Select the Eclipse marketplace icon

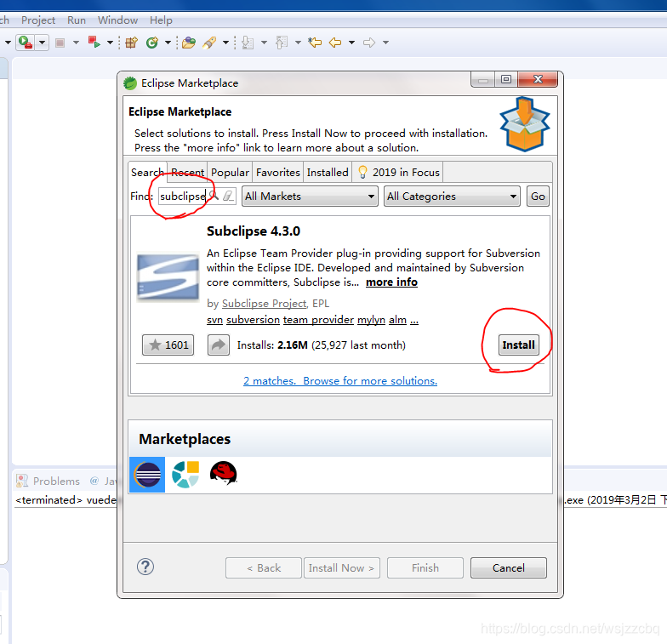coord(147,475)
